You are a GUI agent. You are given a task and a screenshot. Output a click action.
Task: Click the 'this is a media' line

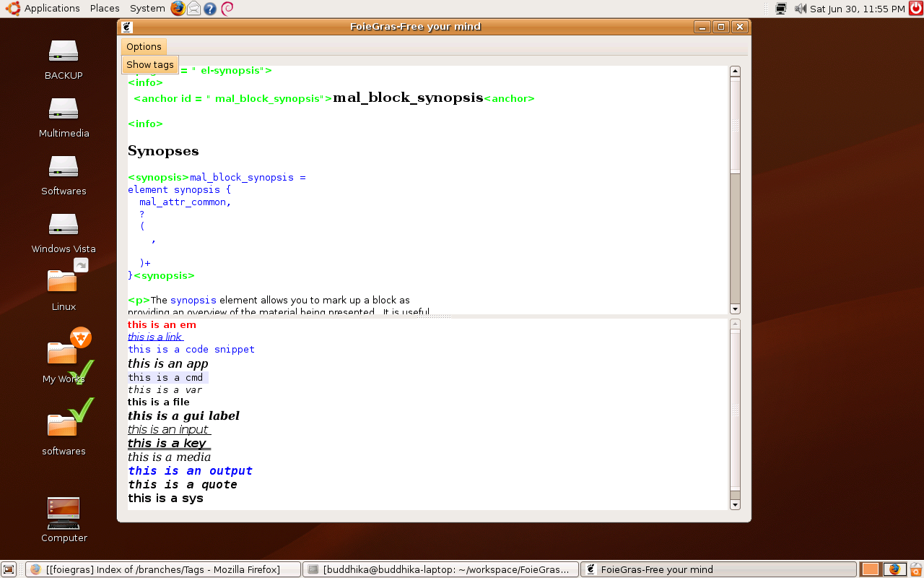(x=169, y=457)
